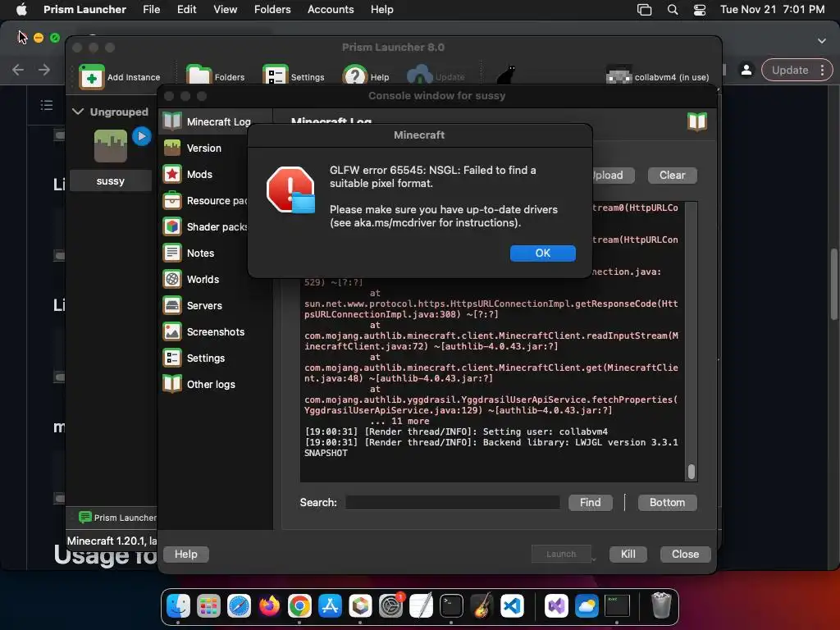The height and width of the screenshot is (630, 840).
Task: Click the tab list chevron in browser
Action: pos(822,41)
